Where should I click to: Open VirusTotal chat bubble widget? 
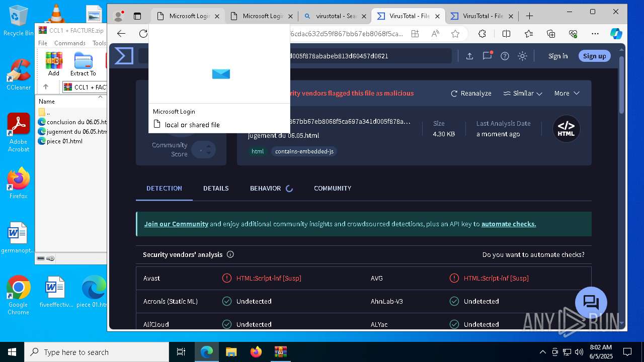pyautogui.click(x=591, y=303)
